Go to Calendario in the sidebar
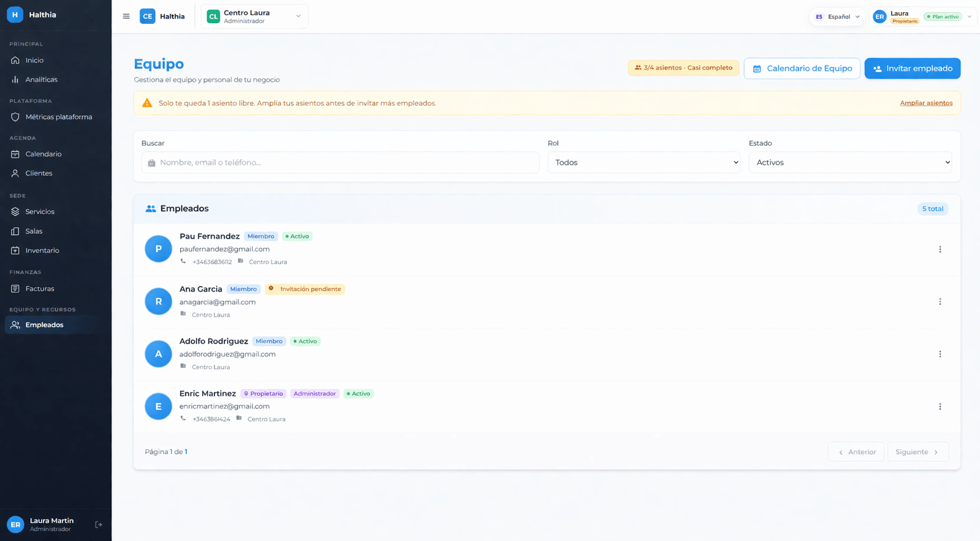Image resolution: width=980 pixels, height=541 pixels. 43,154
